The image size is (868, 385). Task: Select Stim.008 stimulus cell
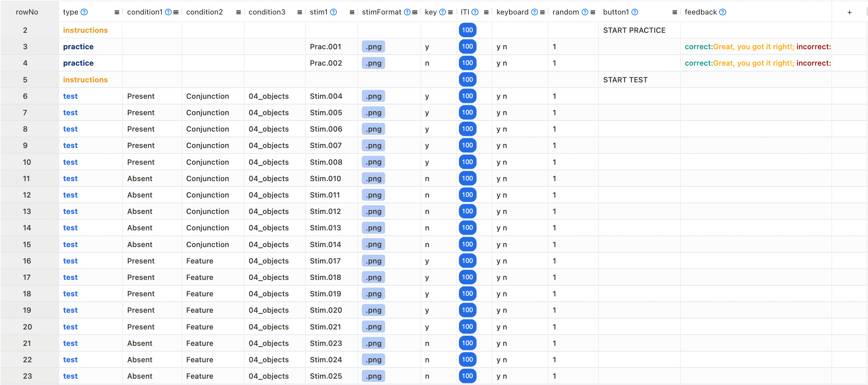click(331, 162)
